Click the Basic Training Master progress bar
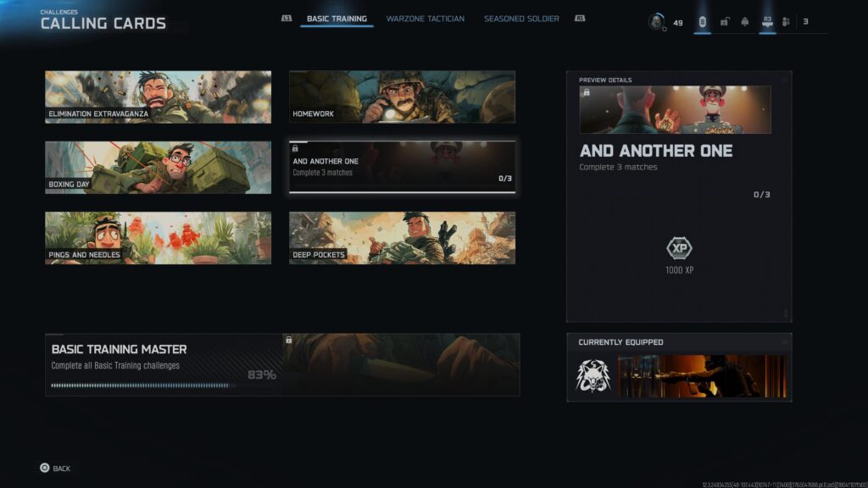The image size is (868, 488). tap(142, 385)
